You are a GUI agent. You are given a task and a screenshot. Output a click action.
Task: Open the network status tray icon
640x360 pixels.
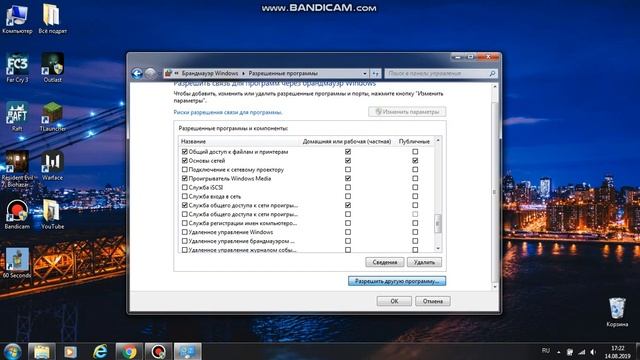(x=582, y=352)
